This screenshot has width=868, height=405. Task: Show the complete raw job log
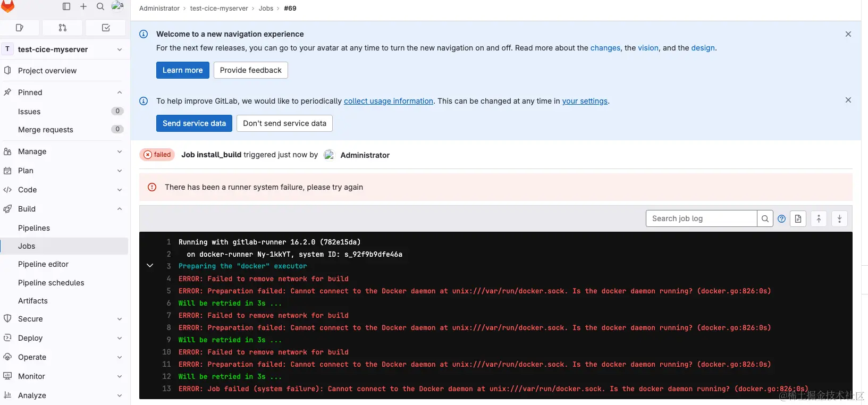(x=798, y=218)
